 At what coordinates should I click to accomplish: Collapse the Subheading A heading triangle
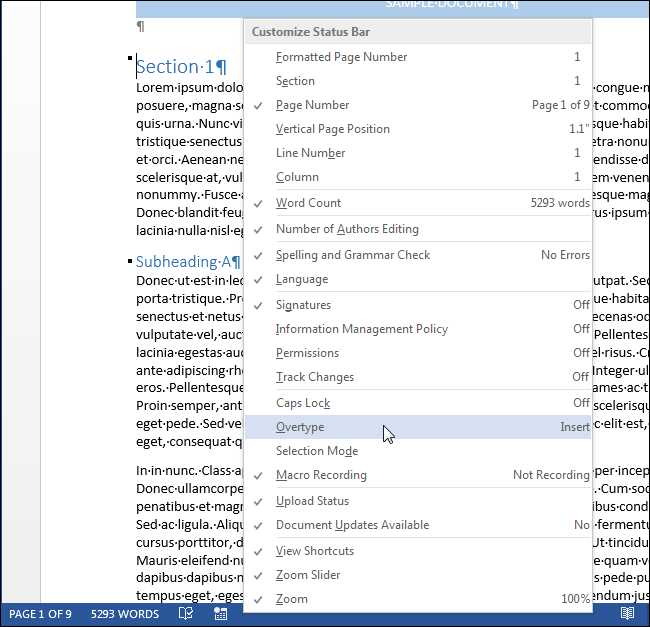130,261
